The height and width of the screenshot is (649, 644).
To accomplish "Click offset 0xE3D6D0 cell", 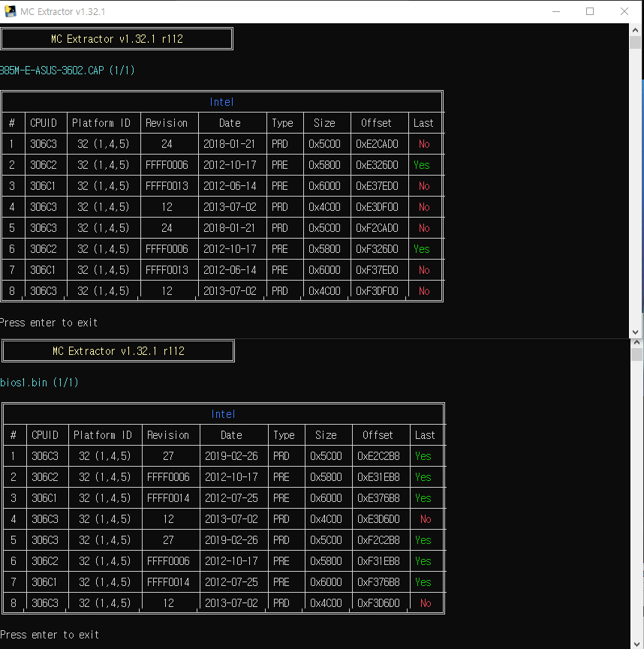I will (x=378, y=519).
